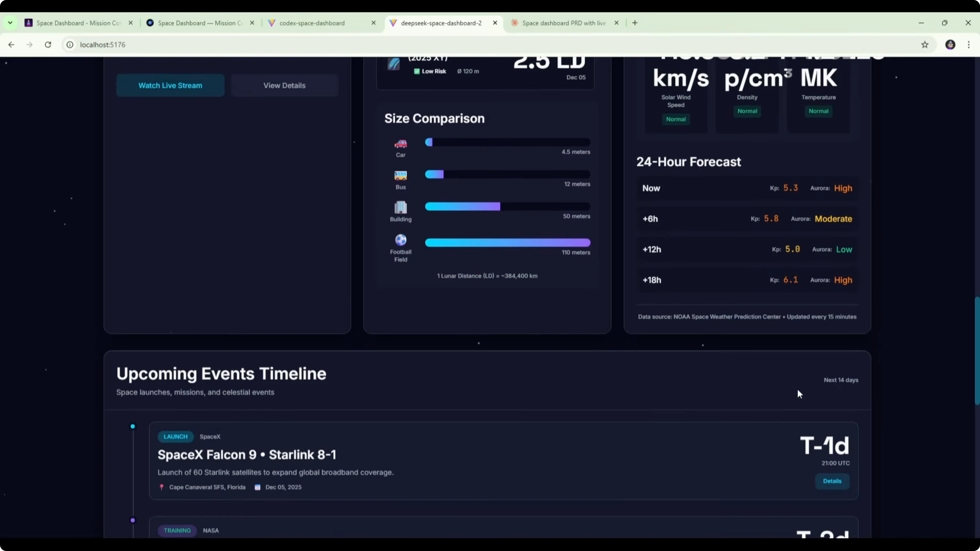This screenshot has width=980, height=551.
Task: Click the Watch Live Stream button
Action: (x=170, y=85)
